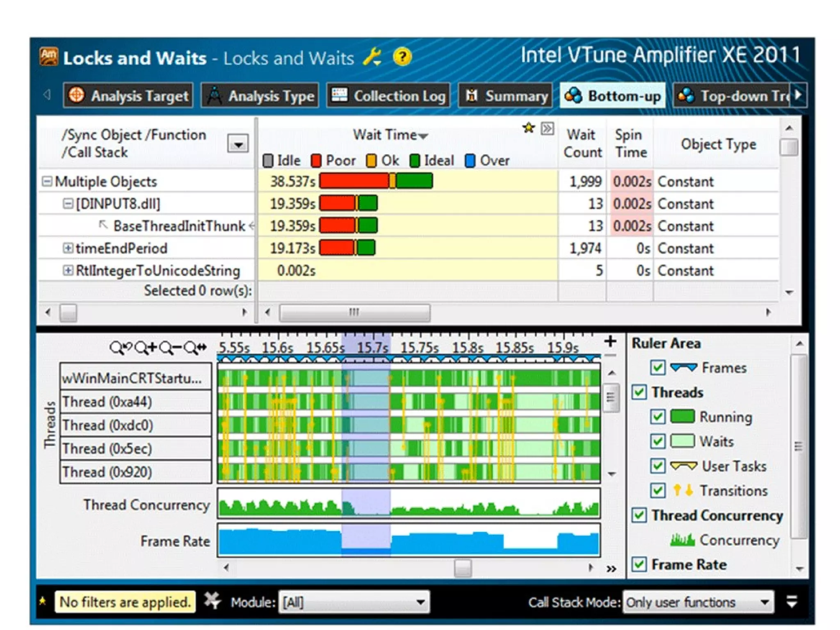The image size is (840, 630).
Task: Click the wrench configuration icon in title
Action: tap(372, 57)
